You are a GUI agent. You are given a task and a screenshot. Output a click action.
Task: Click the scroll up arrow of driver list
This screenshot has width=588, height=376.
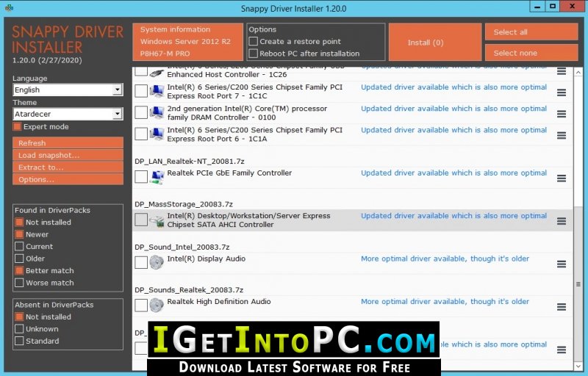(x=578, y=72)
